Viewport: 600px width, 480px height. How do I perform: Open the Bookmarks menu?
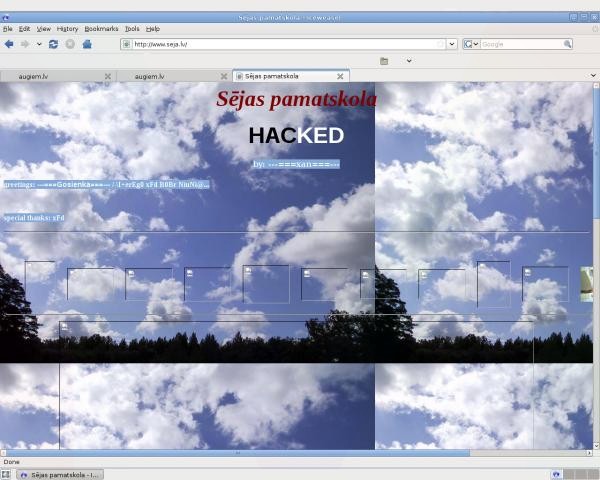point(100,29)
